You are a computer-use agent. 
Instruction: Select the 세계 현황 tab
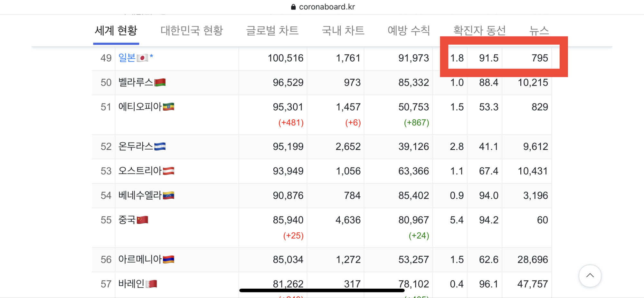point(116,31)
